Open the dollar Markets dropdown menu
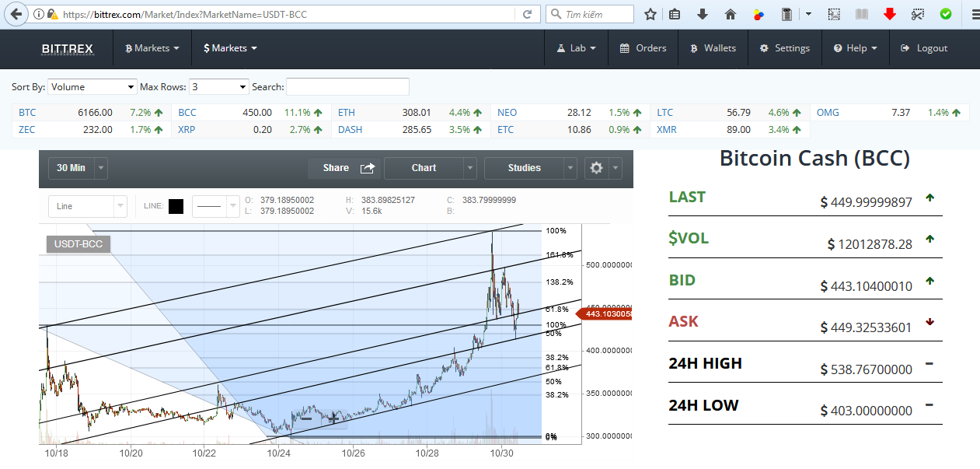Image resolution: width=980 pixels, height=469 pixels. pyautogui.click(x=230, y=48)
